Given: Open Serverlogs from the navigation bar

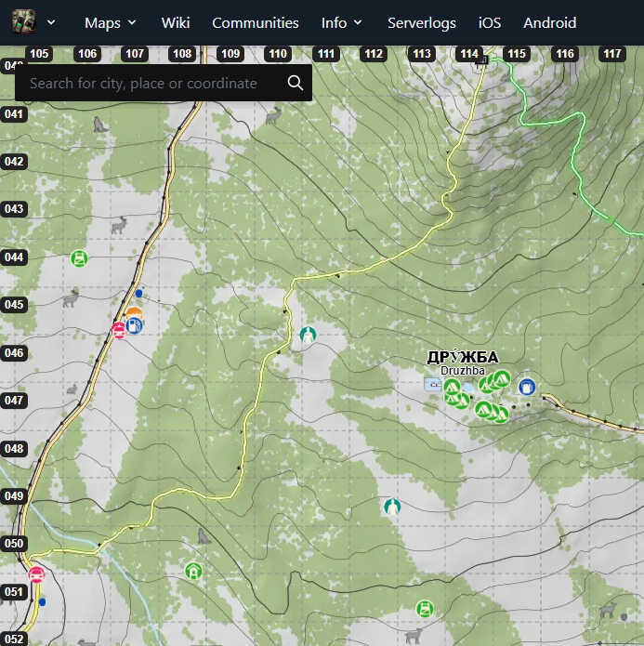Looking at the screenshot, I should 422,23.
